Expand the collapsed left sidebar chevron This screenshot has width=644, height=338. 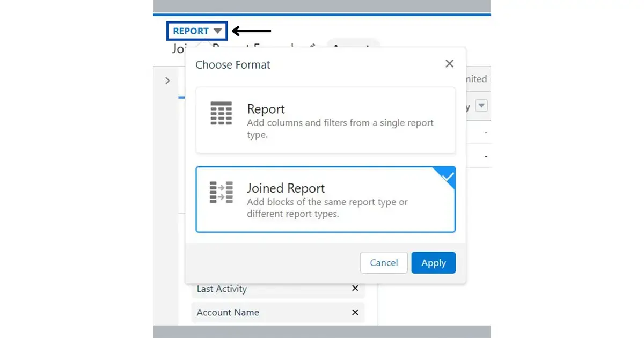(167, 80)
